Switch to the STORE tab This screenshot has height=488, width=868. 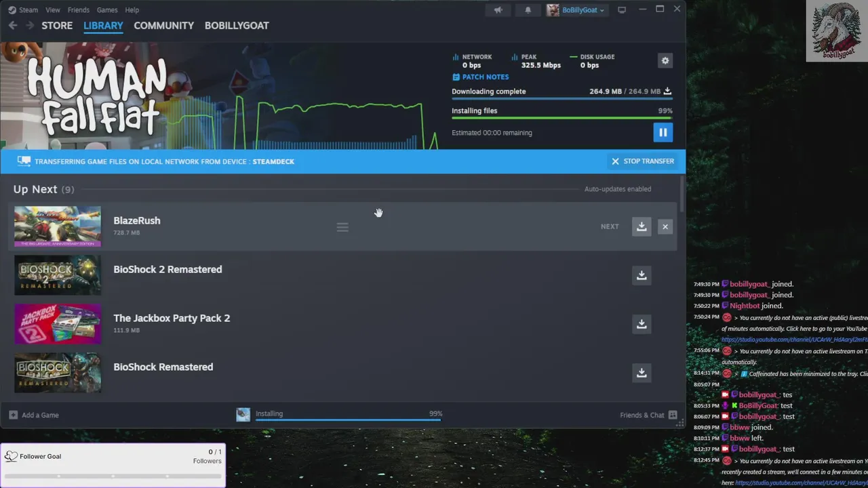coord(57,26)
